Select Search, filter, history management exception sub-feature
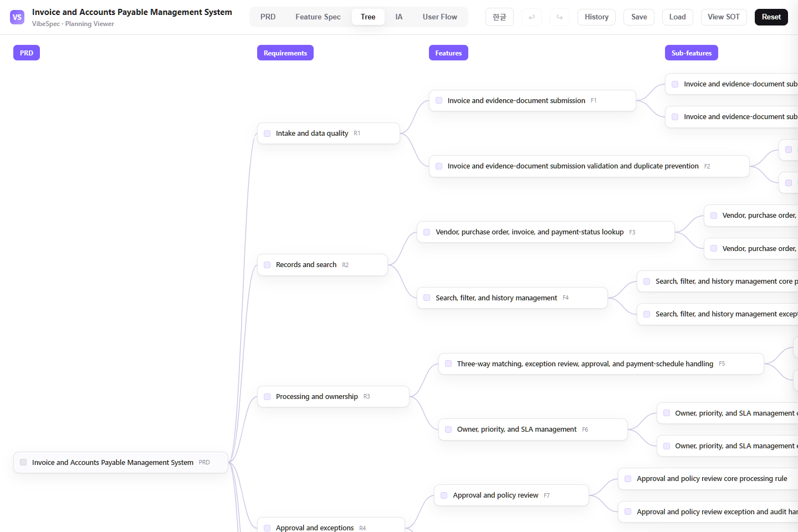 click(x=718, y=314)
